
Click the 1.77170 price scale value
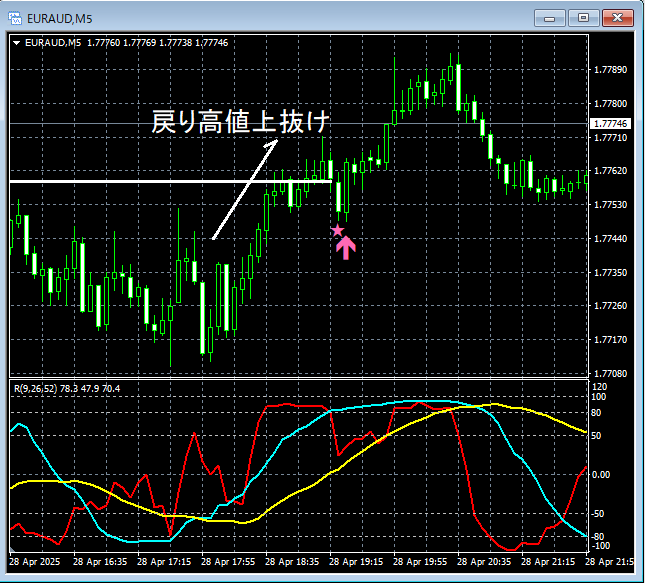coord(611,339)
